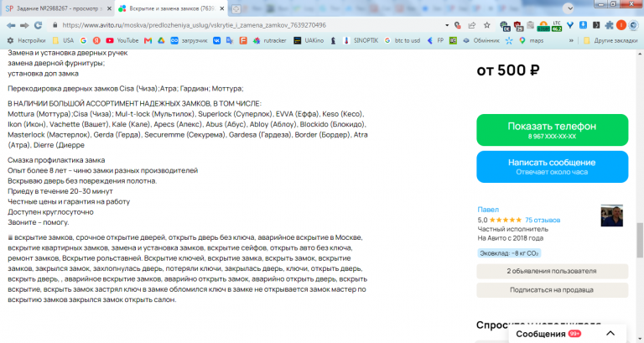This screenshot has height=343, width=644.
Task: Click the blocked-content icon in the address bar
Action: [458, 25]
